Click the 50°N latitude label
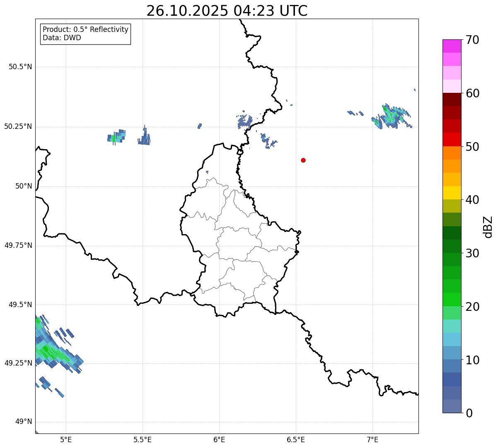 point(23,186)
